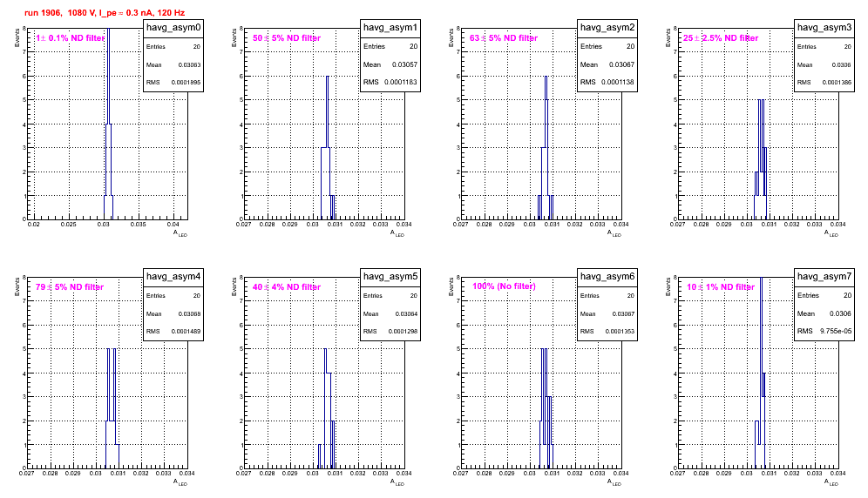Pick the Mean value 0.0306 in havg_asym3
868x498 pixels.
pos(842,64)
